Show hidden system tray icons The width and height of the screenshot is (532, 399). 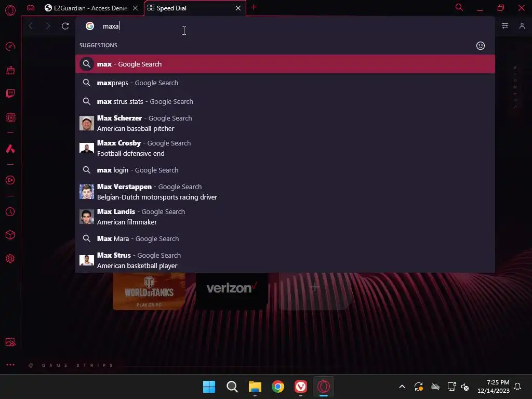pyautogui.click(x=402, y=387)
